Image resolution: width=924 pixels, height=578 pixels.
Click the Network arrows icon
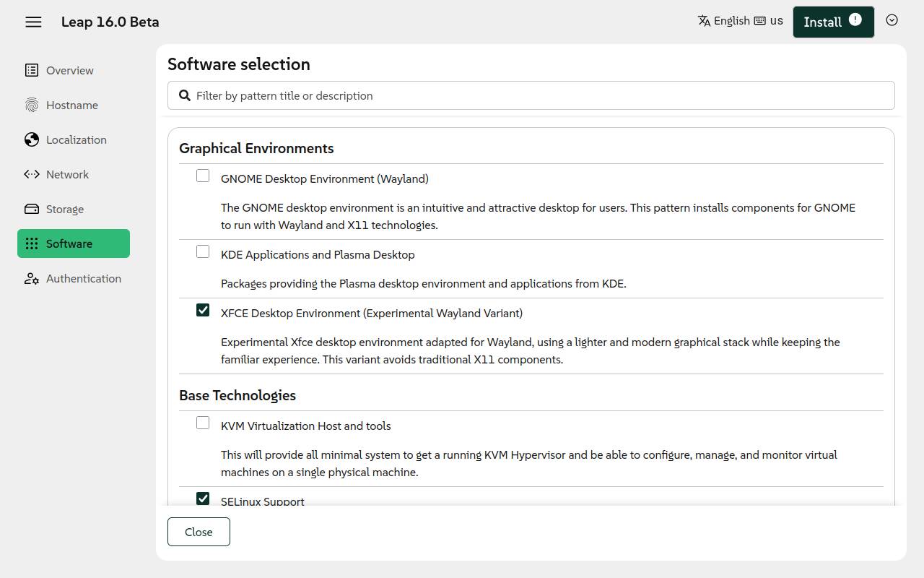click(32, 174)
